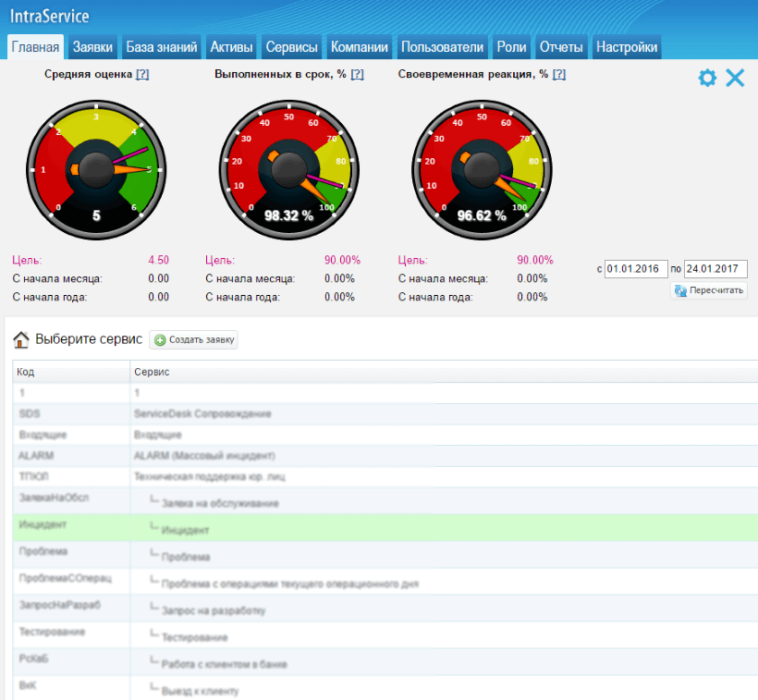Select the Тестирование sub-service in Сервис column
Viewport: 758px width, 700px height.
point(194,638)
